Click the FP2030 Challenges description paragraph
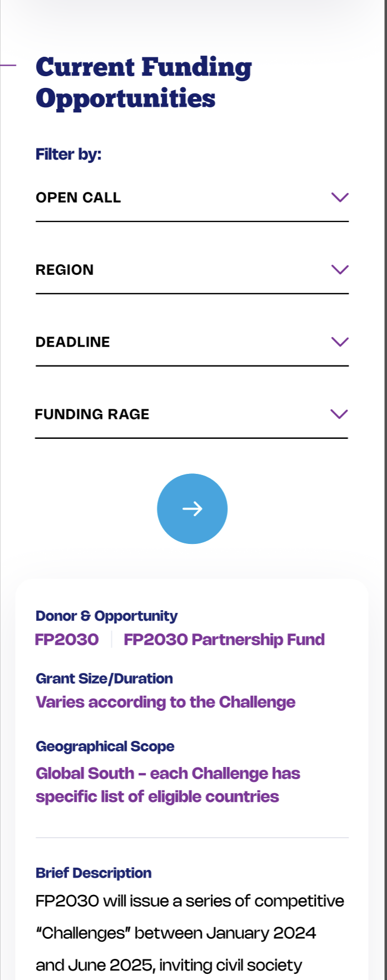387x980 pixels. click(190, 933)
